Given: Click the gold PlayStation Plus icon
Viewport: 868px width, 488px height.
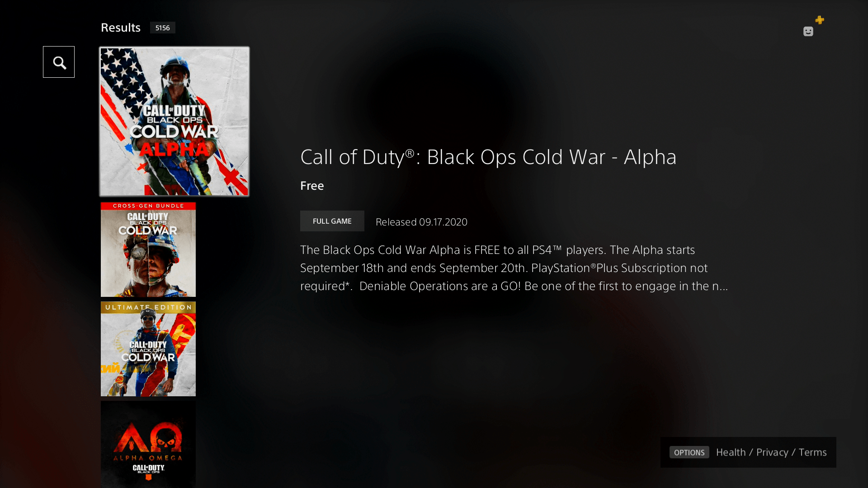Looking at the screenshot, I should 820,20.
